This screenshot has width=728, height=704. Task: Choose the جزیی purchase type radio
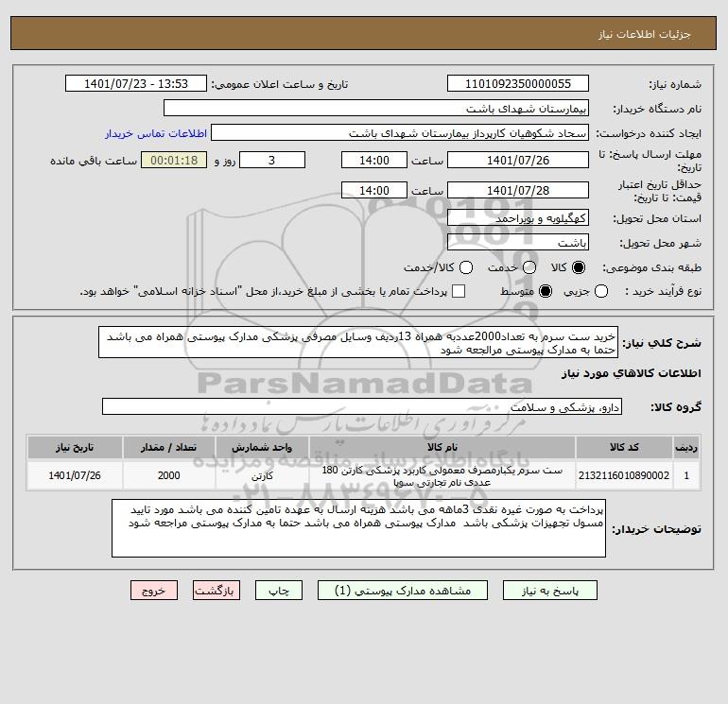pyautogui.click(x=601, y=291)
